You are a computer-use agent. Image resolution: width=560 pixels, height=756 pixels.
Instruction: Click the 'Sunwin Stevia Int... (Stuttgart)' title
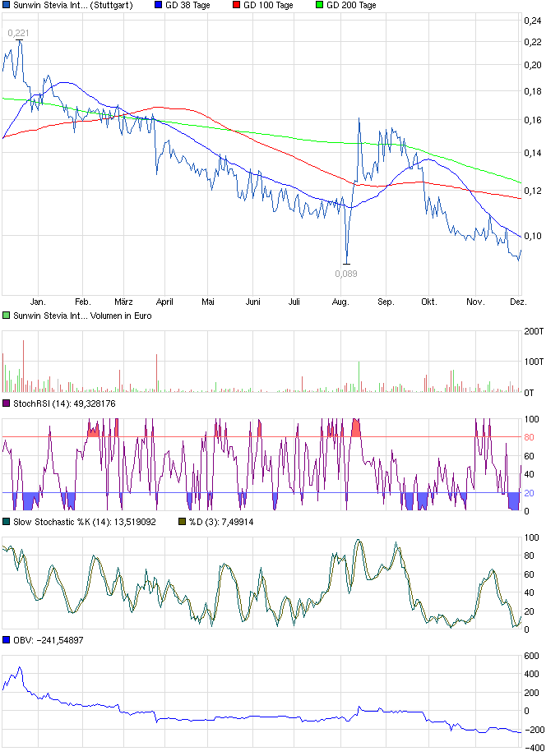(x=73, y=5)
